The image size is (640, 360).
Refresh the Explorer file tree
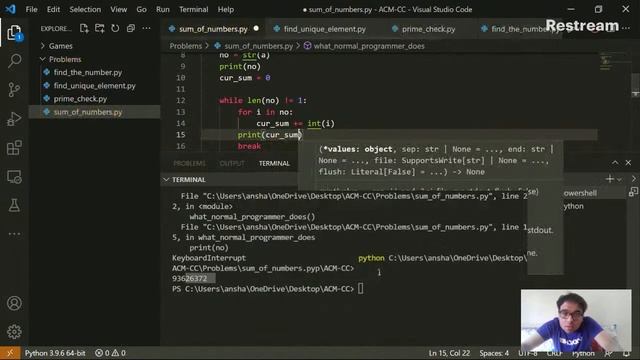click(x=115, y=28)
